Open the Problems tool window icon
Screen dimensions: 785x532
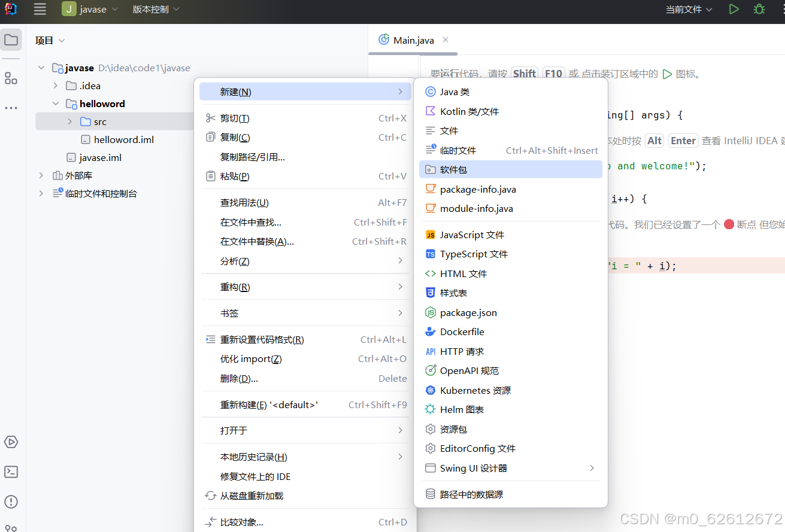(11, 502)
